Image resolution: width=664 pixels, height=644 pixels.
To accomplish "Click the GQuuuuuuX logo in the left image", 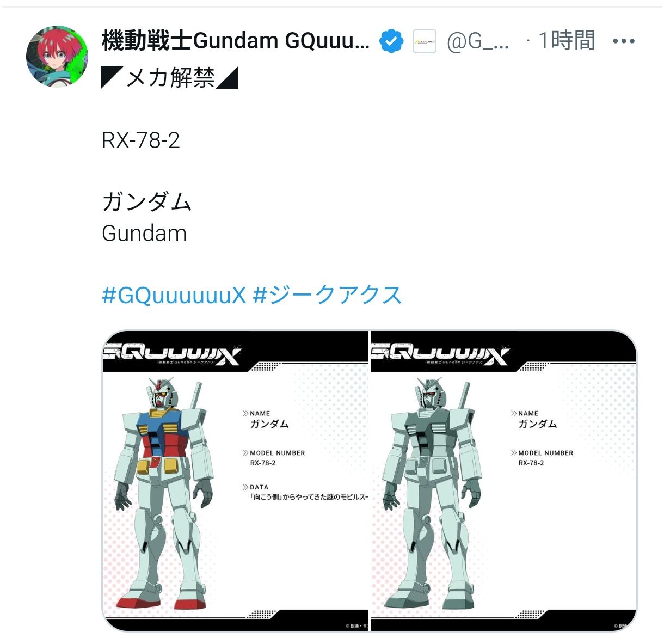I will coord(172,355).
